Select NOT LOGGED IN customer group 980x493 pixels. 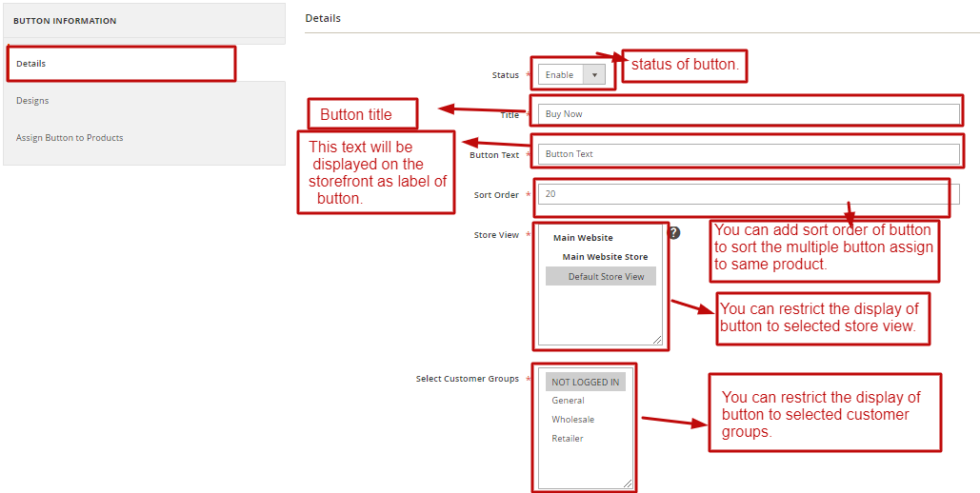(x=585, y=383)
